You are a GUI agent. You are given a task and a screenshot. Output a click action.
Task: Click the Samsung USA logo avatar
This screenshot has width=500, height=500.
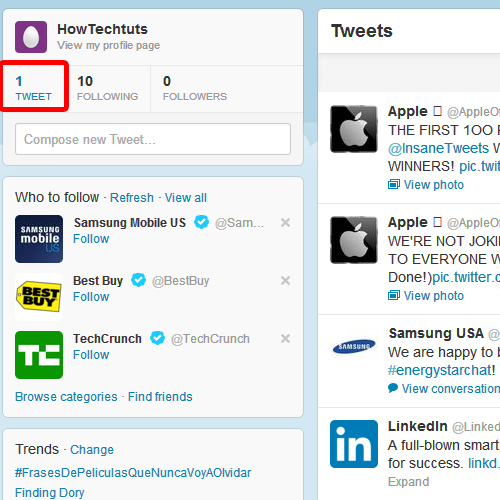coord(354,347)
